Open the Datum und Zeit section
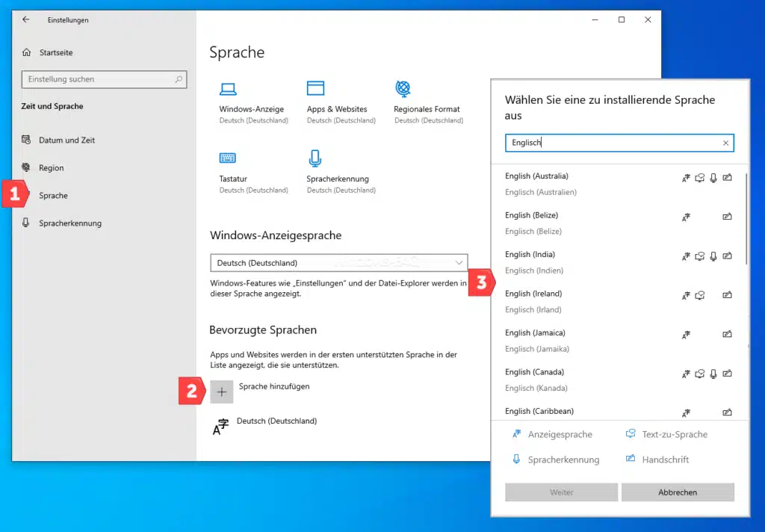 [66, 140]
